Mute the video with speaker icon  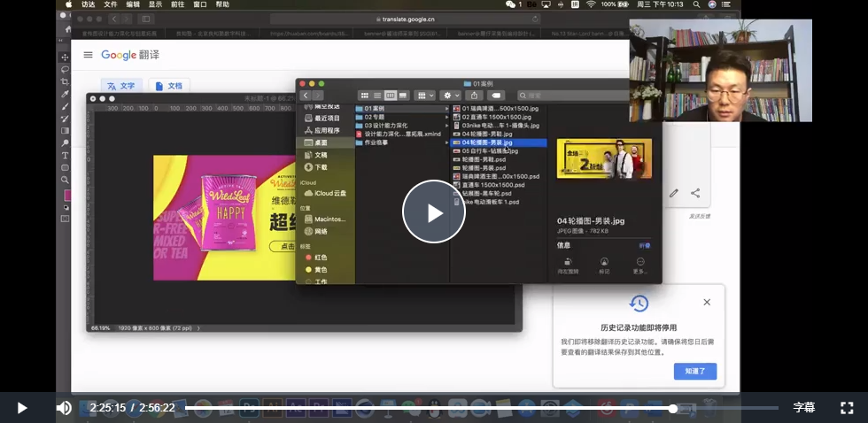64,408
